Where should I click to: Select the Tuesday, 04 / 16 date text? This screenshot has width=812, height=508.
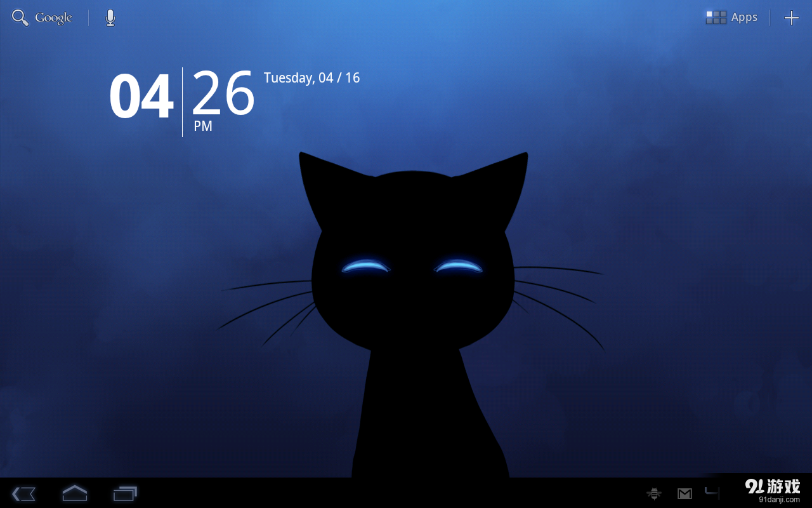(x=311, y=78)
